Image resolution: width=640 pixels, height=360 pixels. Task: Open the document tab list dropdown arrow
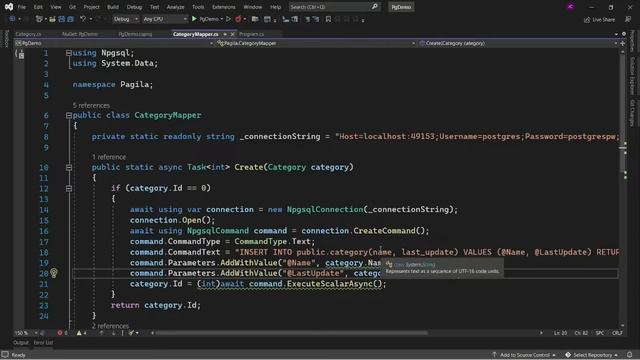(616, 34)
